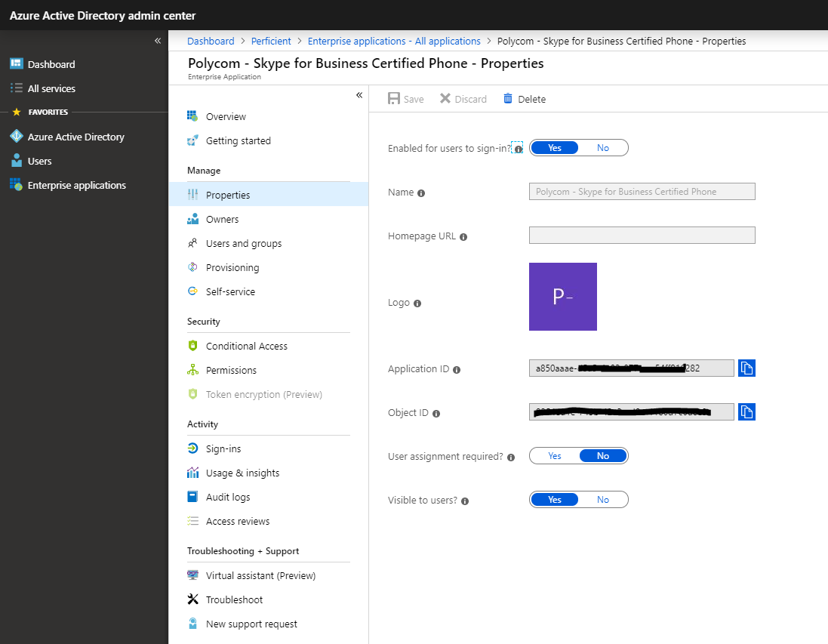
Task: Copy the Application ID to clipboard
Action: 746,368
